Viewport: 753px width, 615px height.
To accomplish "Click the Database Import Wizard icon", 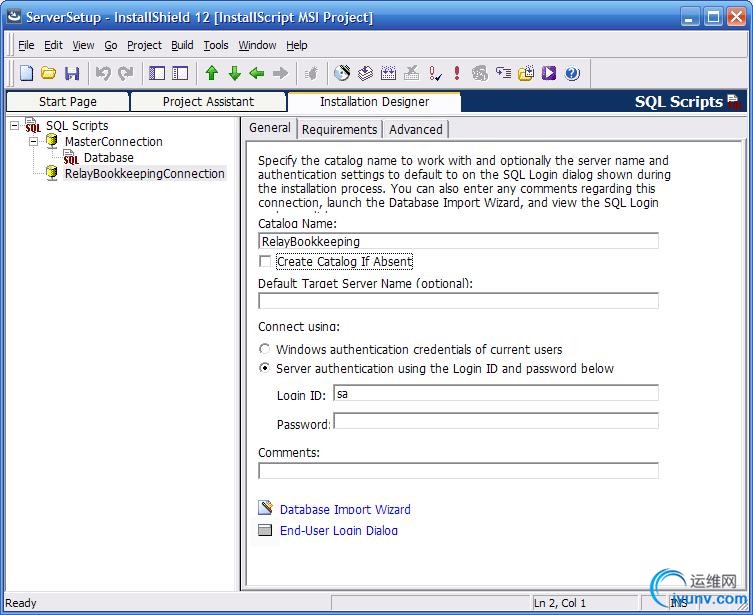I will pyautogui.click(x=266, y=507).
